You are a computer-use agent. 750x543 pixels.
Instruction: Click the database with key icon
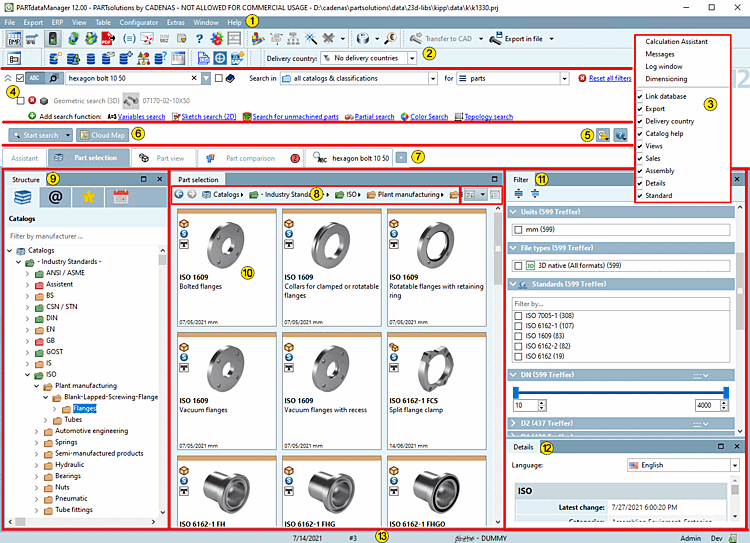coord(55,58)
